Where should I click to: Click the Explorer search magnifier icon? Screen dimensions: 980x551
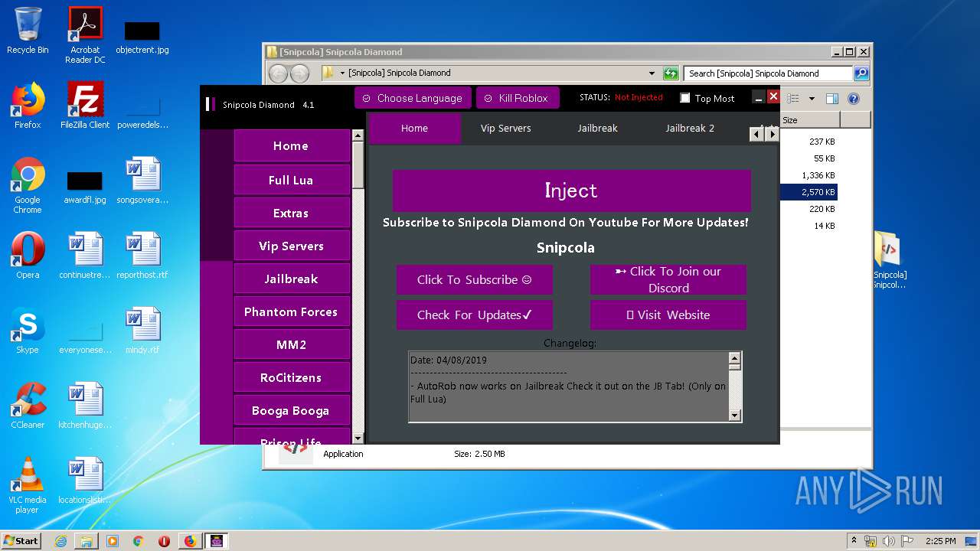[861, 73]
